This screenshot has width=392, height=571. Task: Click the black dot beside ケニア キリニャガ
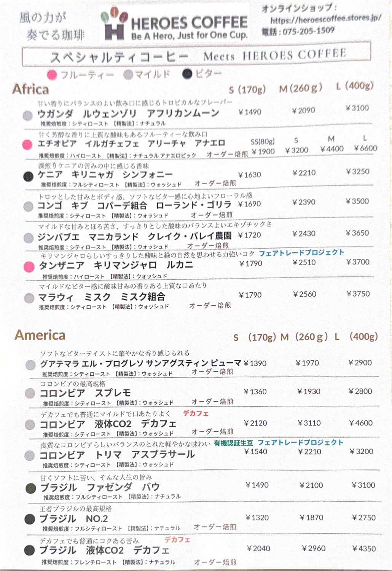[x=28, y=176]
